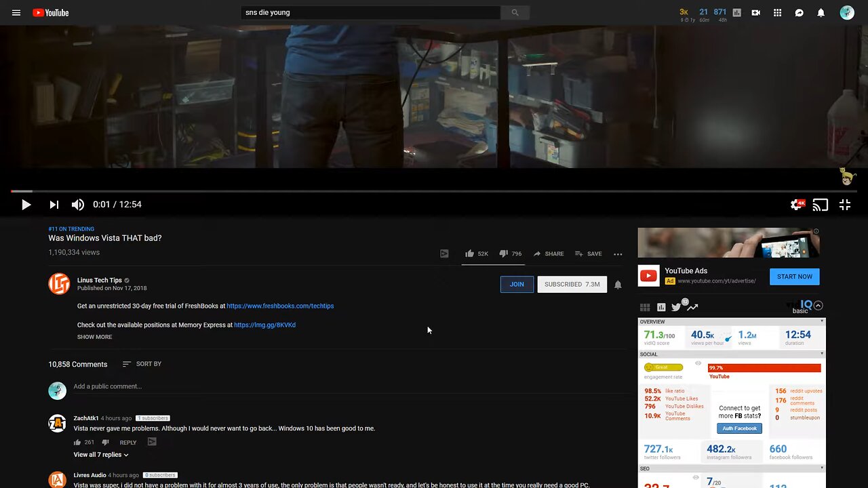Viewport: 868px width, 488px height.
Task: Click the channel watermark on the video
Action: [x=847, y=176]
